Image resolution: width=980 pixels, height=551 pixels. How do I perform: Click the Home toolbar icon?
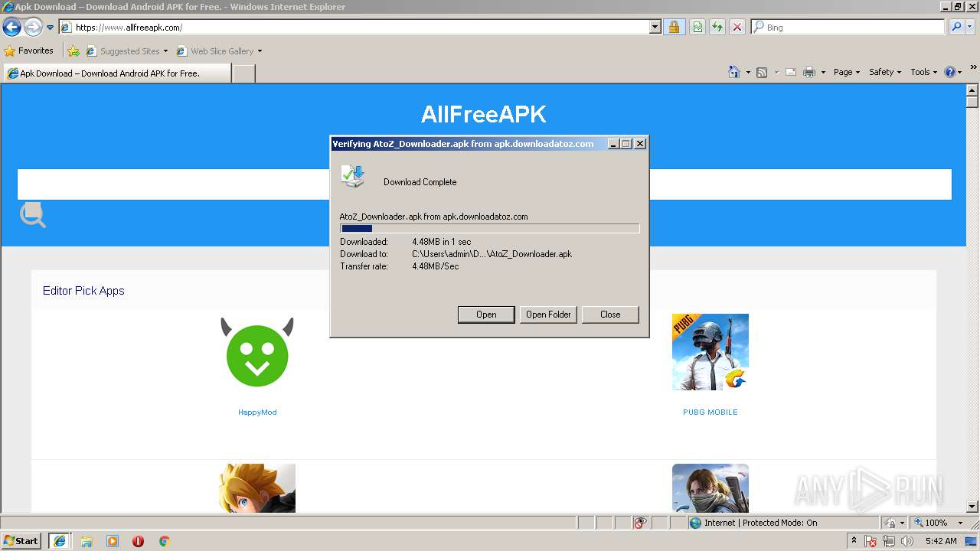pos(734,72)
